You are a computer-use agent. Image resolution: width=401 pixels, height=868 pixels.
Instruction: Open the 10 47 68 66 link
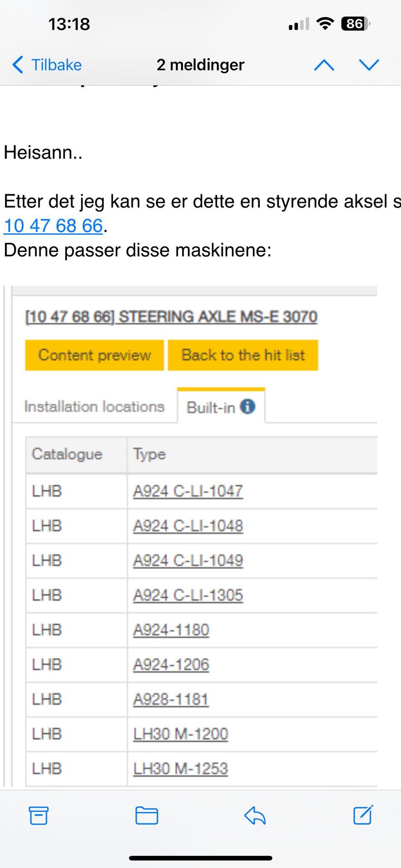[x=53, y=226]
